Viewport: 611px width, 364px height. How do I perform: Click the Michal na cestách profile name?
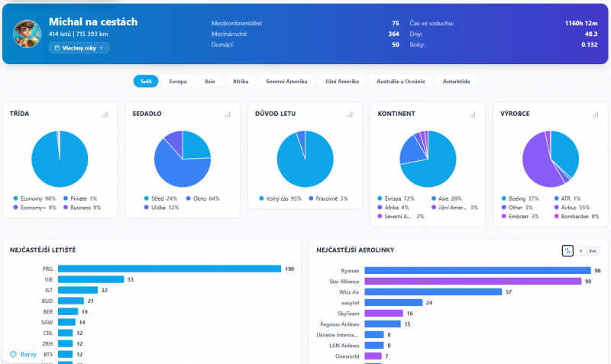(x=93, y=22)
